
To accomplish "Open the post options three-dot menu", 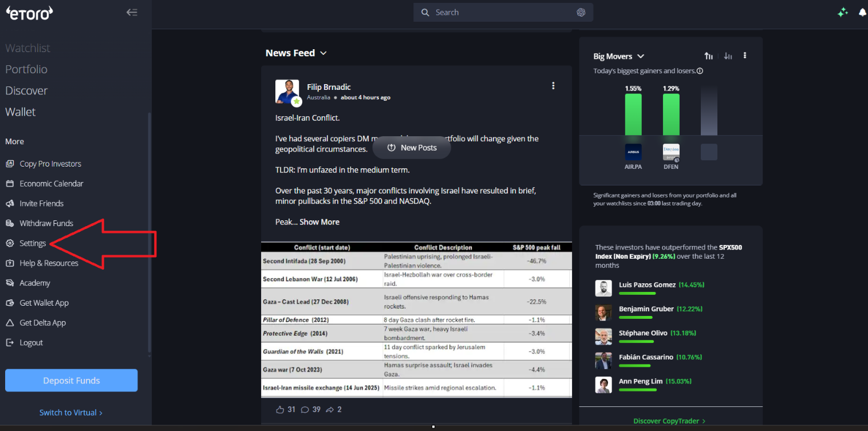I will 553,85.
